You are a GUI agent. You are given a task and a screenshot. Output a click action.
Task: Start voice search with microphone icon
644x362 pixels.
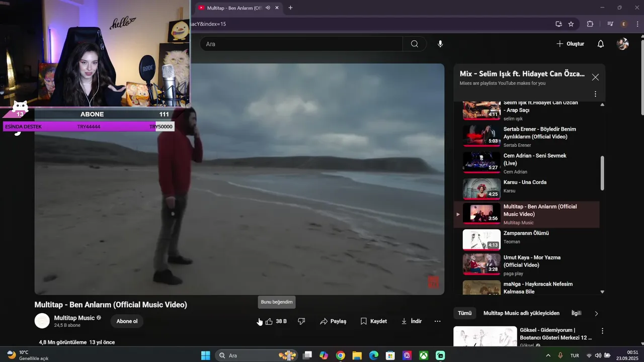[x=440, y=44]
